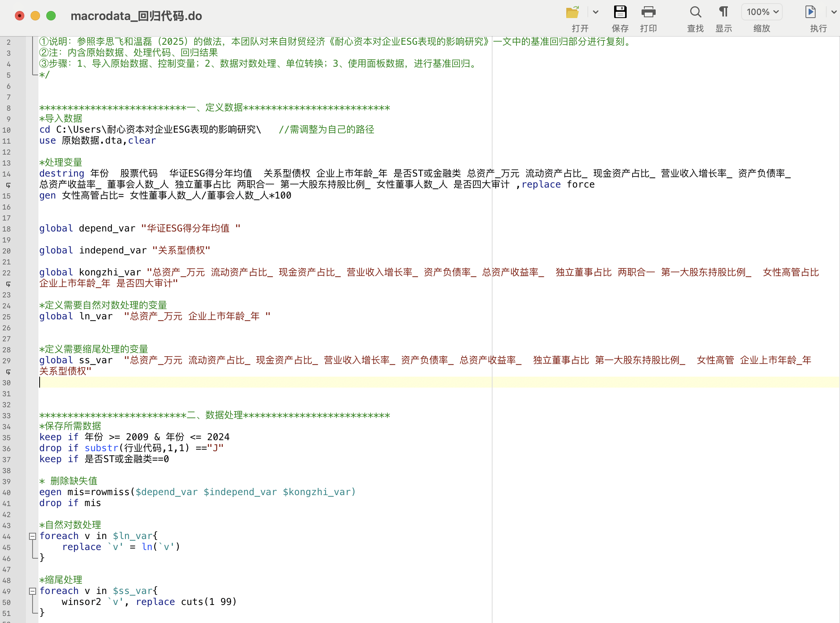Click the line-wrap icon below line 22

click(x=8, y=284)
